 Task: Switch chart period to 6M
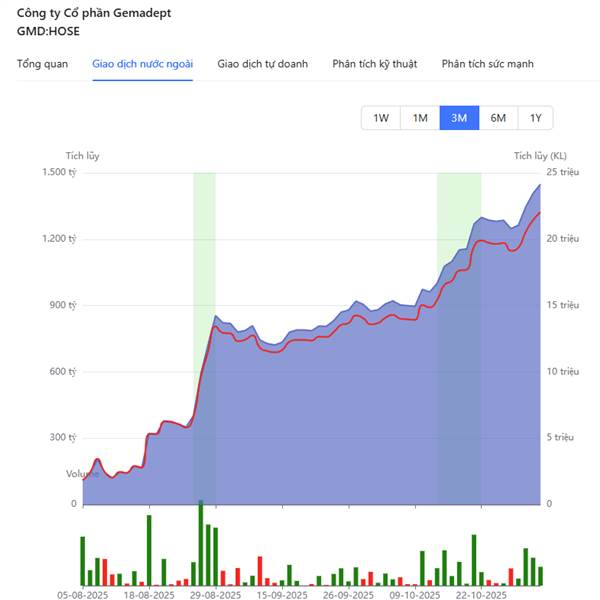click(498, 118)
